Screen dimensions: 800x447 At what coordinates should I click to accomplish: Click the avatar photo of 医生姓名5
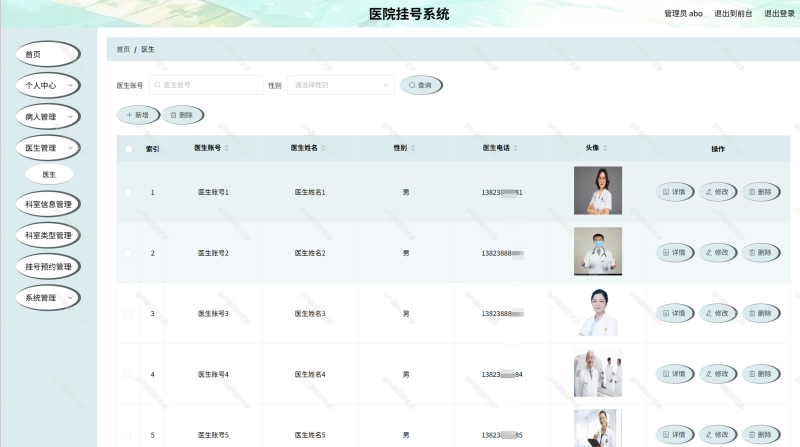(597, 429)
